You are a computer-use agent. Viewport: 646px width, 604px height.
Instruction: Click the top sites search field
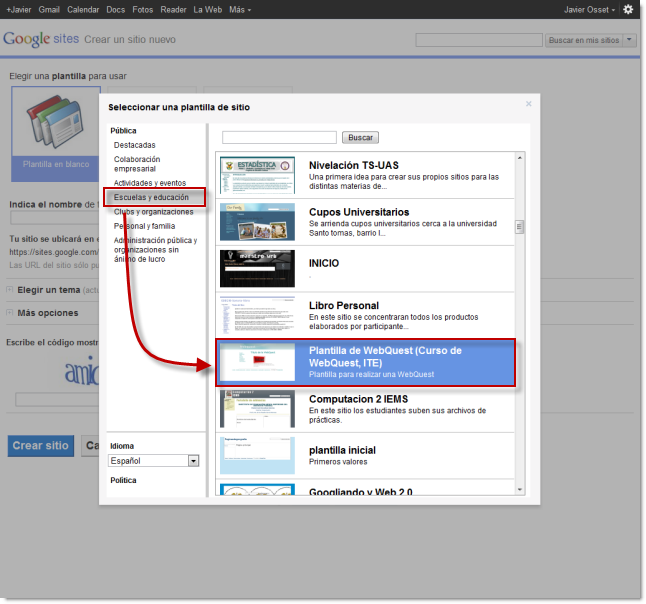point(479,40)
